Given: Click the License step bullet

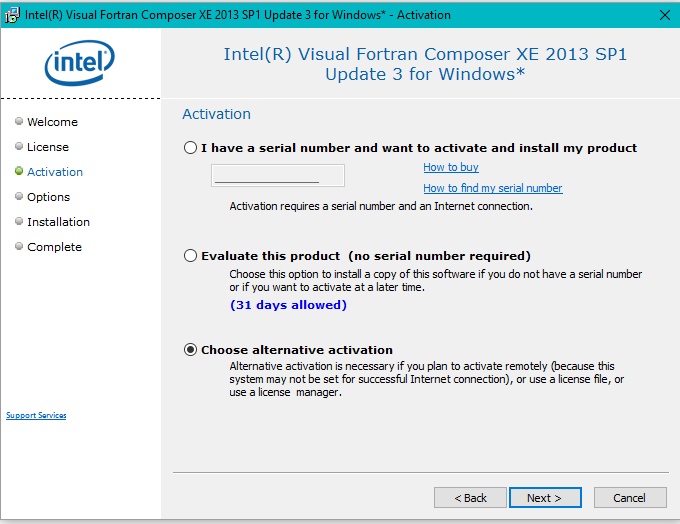Looking at the screenshot, I should [19, 146].
